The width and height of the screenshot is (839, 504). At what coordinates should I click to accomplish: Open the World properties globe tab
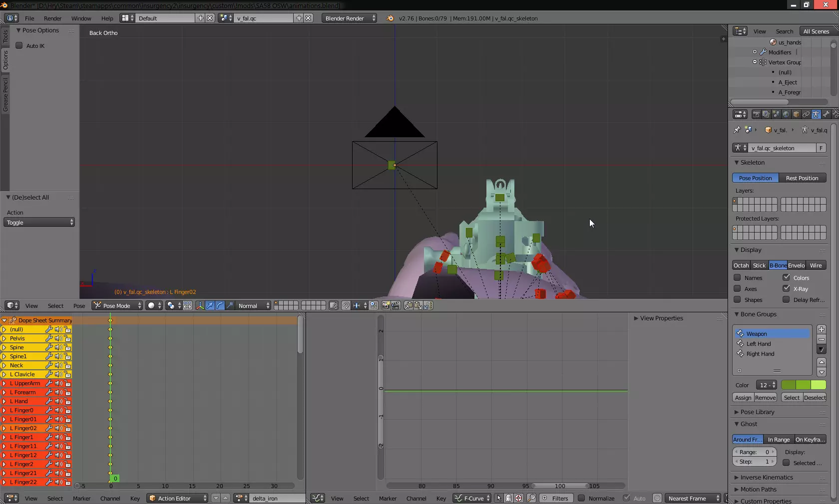coord(786,114)
